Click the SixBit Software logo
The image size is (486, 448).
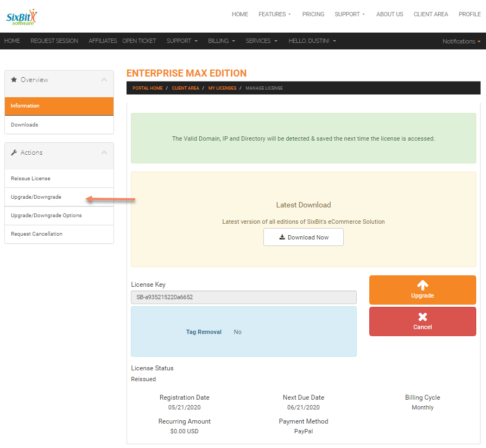tap(22, 17)
